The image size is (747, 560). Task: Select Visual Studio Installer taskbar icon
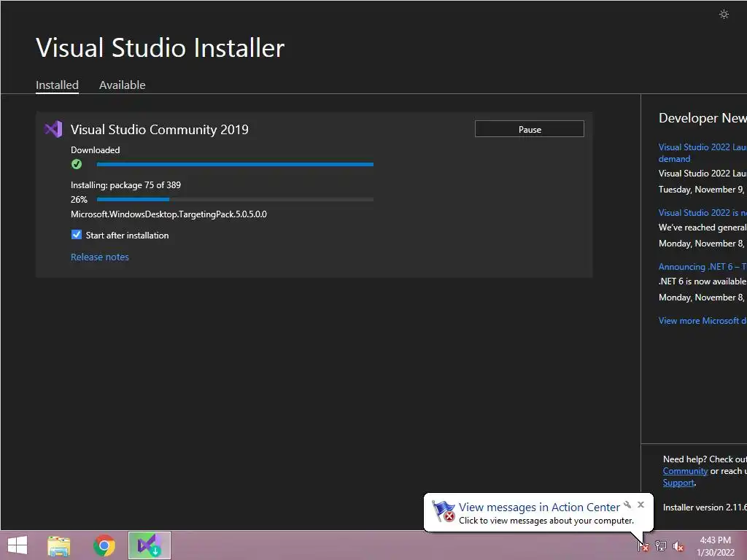(x=149, y=545)
